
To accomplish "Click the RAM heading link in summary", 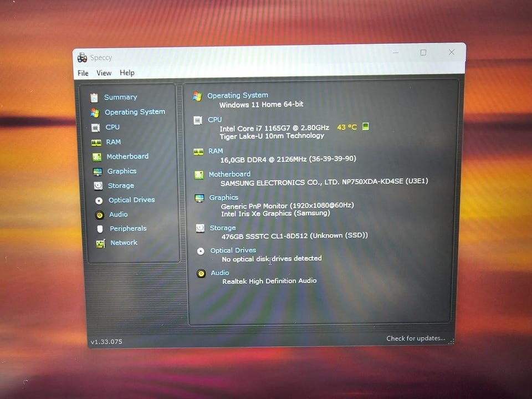I will pos(216,151).
